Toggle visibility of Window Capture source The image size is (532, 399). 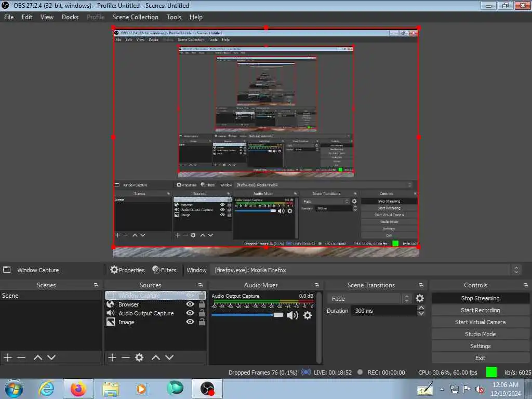190,295
